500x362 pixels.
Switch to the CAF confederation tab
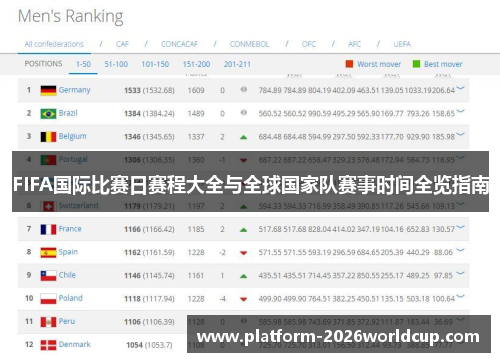[x=122, y=44]
